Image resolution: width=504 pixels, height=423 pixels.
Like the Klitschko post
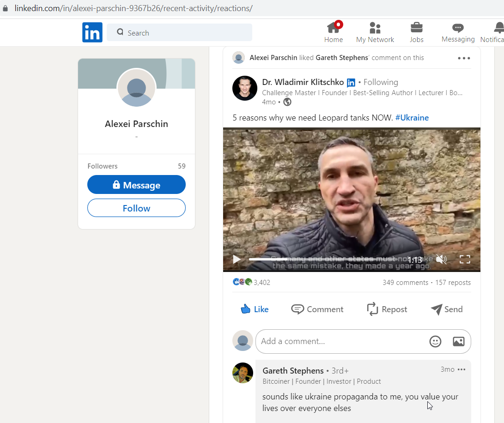click(255, 309)
